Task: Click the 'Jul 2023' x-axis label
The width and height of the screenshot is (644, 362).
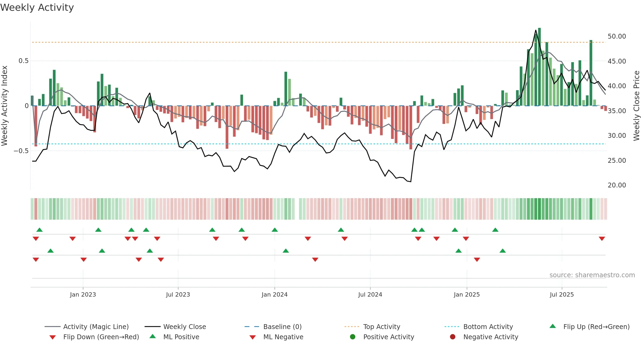Action: coord(178,294)
